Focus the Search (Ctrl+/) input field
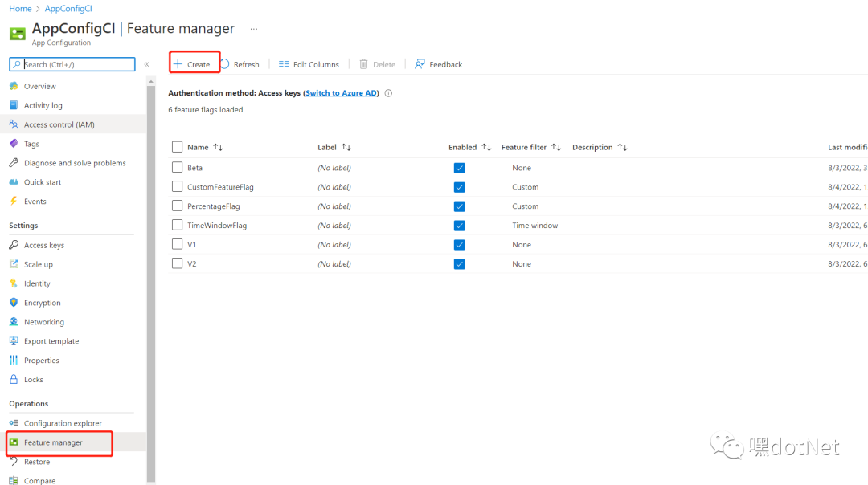 coord(72,64)
